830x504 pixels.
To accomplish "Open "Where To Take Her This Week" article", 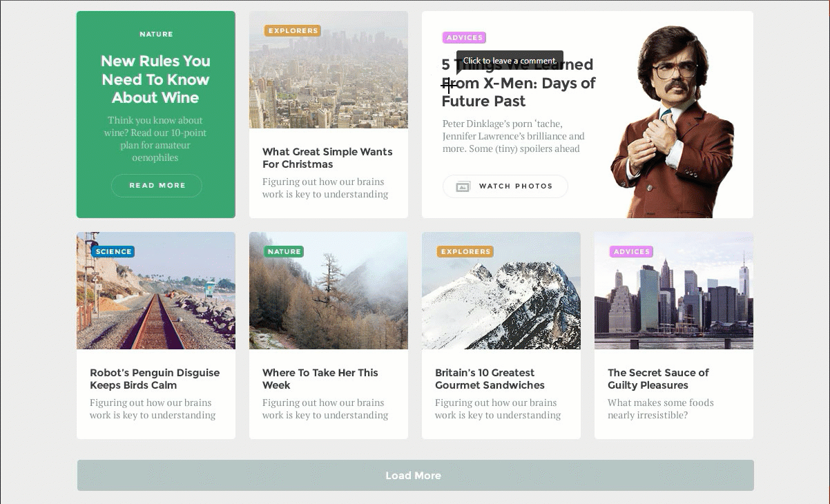I will (x=320, y=379).
